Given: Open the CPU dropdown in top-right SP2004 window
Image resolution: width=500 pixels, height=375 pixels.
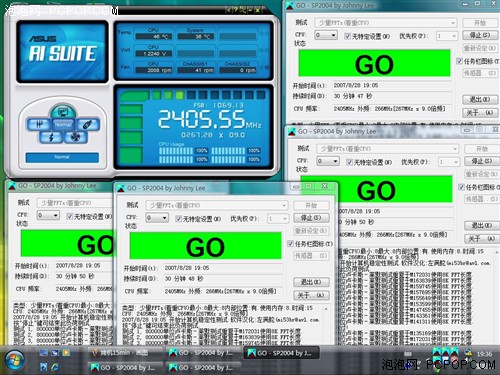Looking at the screenshot, I should [x=326, y=35].
